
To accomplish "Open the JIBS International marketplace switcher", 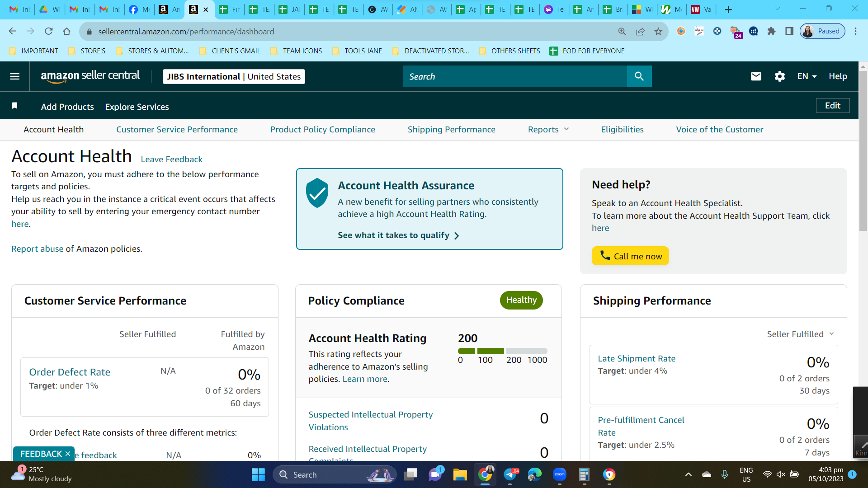I will coord(234,76).
